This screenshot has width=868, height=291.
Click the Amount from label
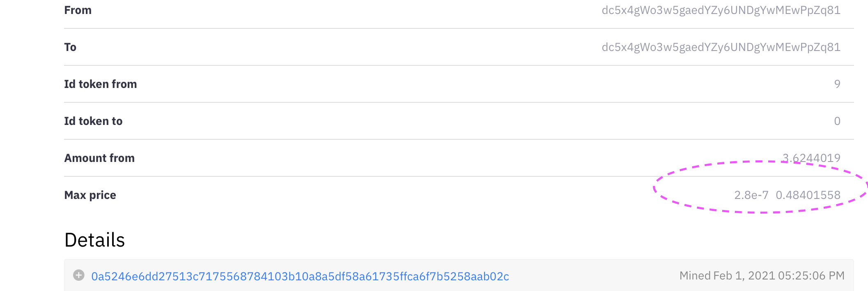tap(99, 158)
